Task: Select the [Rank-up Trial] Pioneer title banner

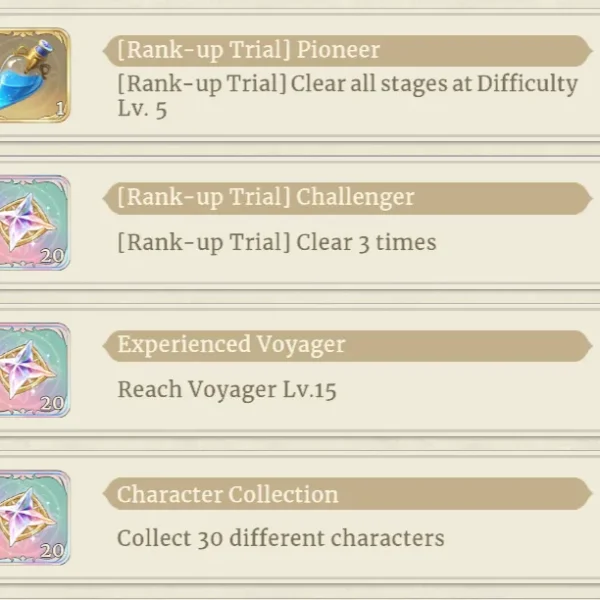Action: [x=347, y=51]
